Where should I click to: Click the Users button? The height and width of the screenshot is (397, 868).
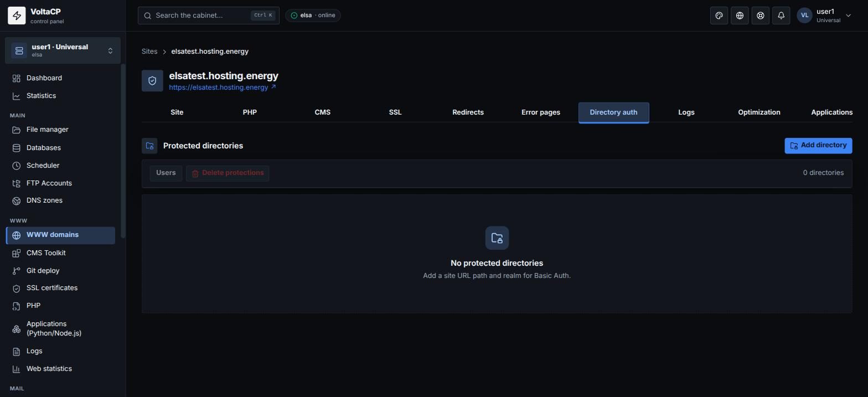[166, 173]
